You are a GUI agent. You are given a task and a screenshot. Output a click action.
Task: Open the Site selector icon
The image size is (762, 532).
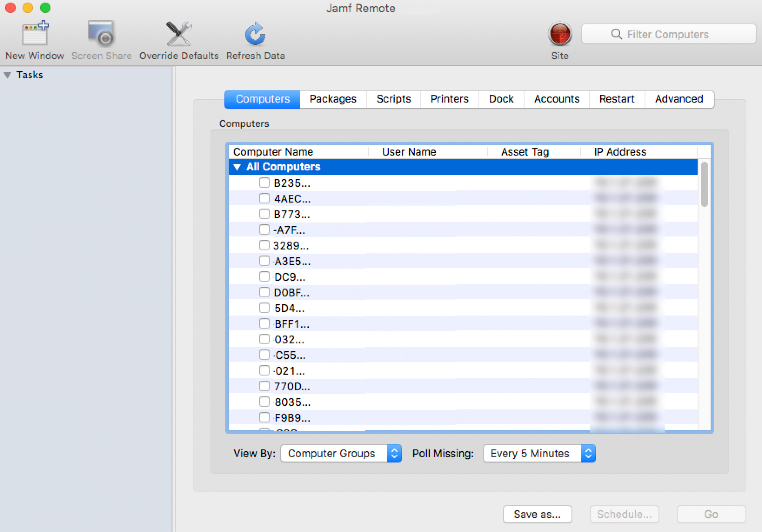(x=559, y=34)
